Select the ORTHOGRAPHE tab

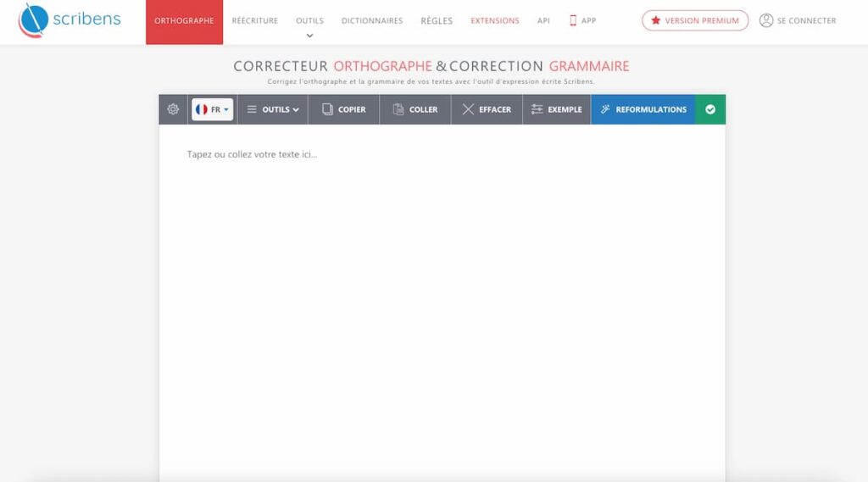tap(184, 22)
